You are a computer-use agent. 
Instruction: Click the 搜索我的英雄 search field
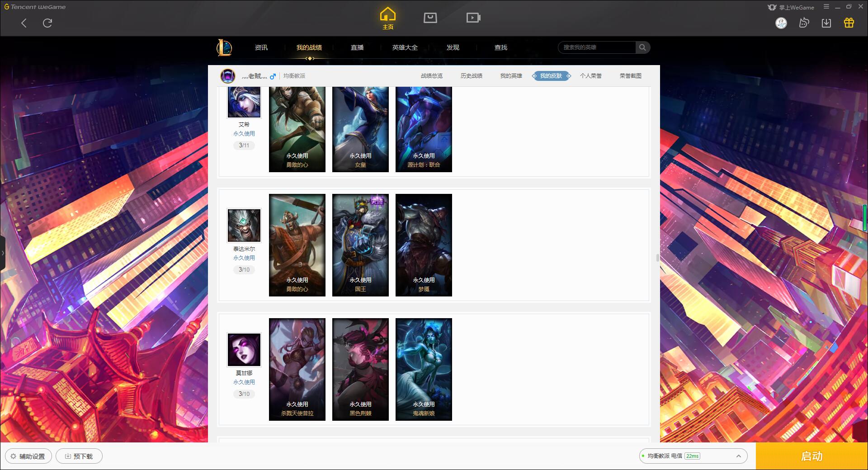597,47
